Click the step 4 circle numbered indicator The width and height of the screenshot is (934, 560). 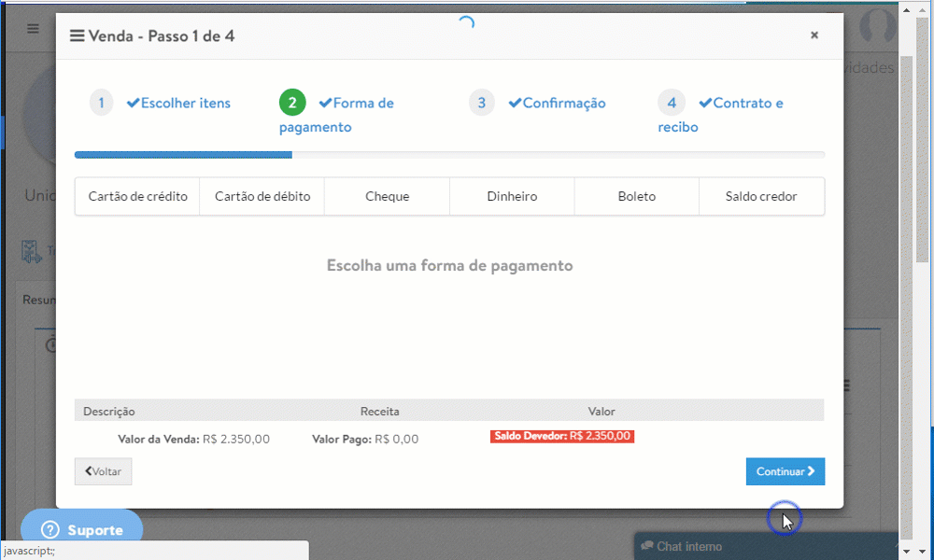tap(671, 103)
